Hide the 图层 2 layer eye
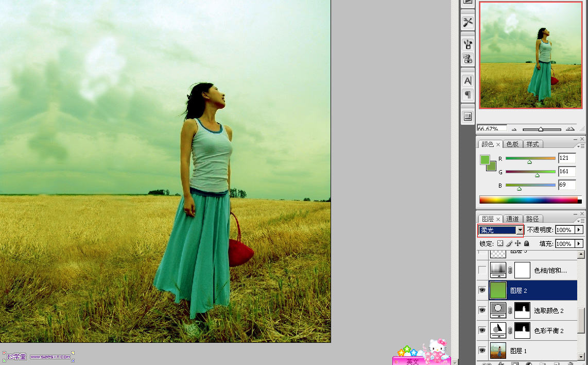This screenshot has height=365, width=588. coord(482,290)
